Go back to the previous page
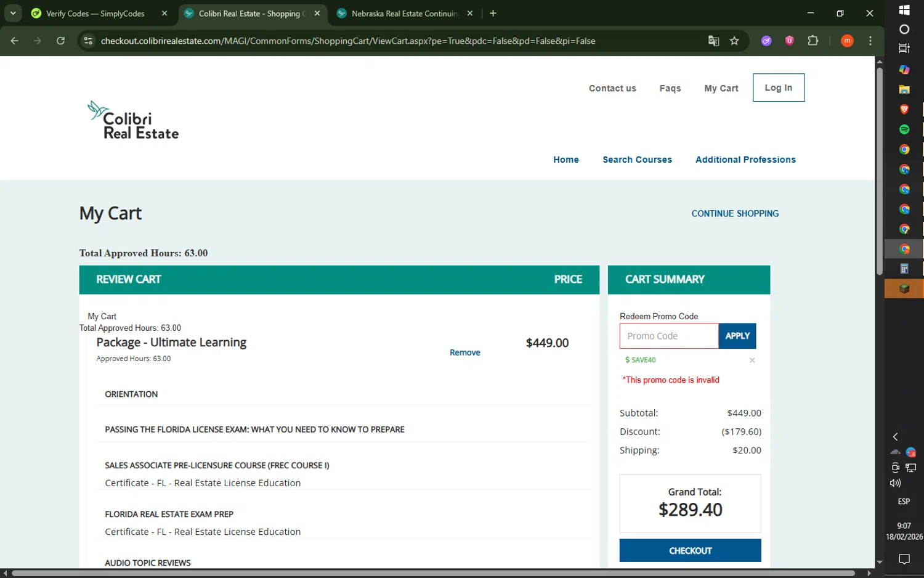 click(x=15, y=41)
